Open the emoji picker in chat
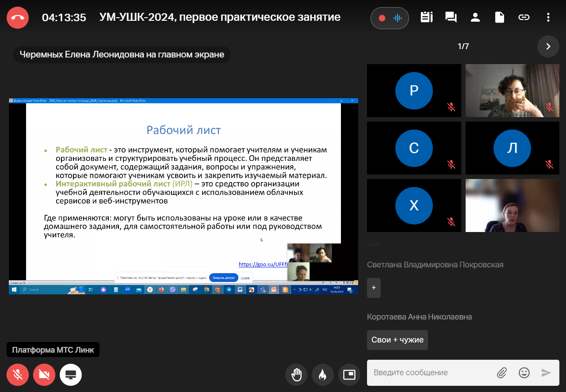Image resolution: width=566 pixels, height=392 pixels. [524, 373]
